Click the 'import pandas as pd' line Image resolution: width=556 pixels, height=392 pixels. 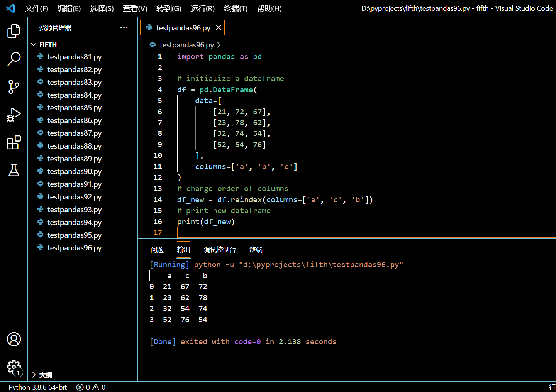coord(219,57)
